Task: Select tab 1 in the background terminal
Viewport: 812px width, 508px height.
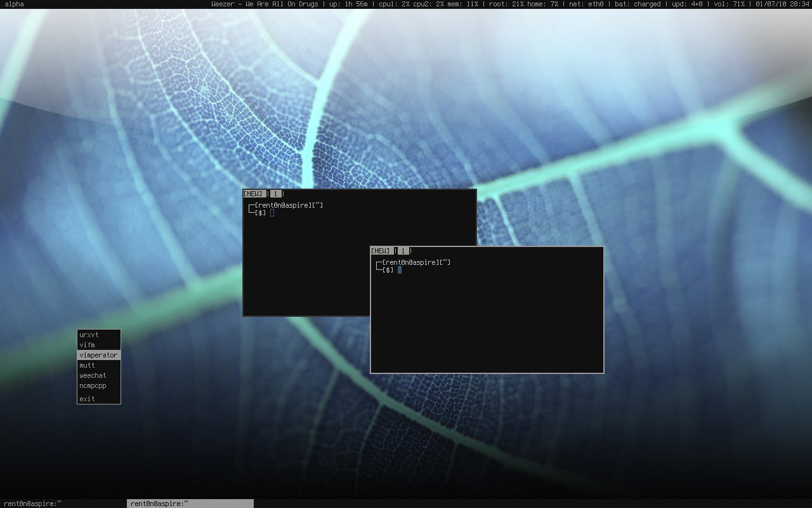Action: tap(275, 194)
